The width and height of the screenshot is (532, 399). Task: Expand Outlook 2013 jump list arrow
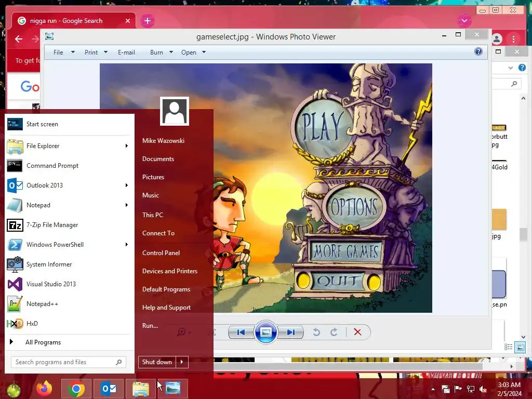pyautogui.click(x=127, y=185)
